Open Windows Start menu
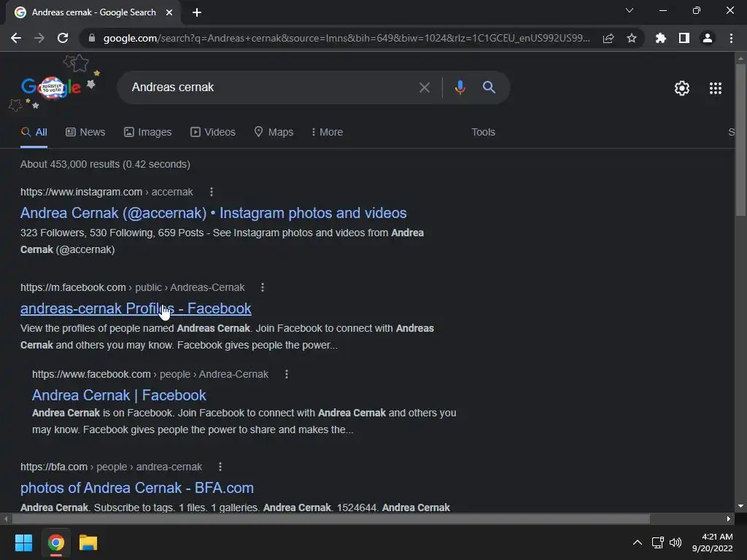 click(x=23, y=542)
